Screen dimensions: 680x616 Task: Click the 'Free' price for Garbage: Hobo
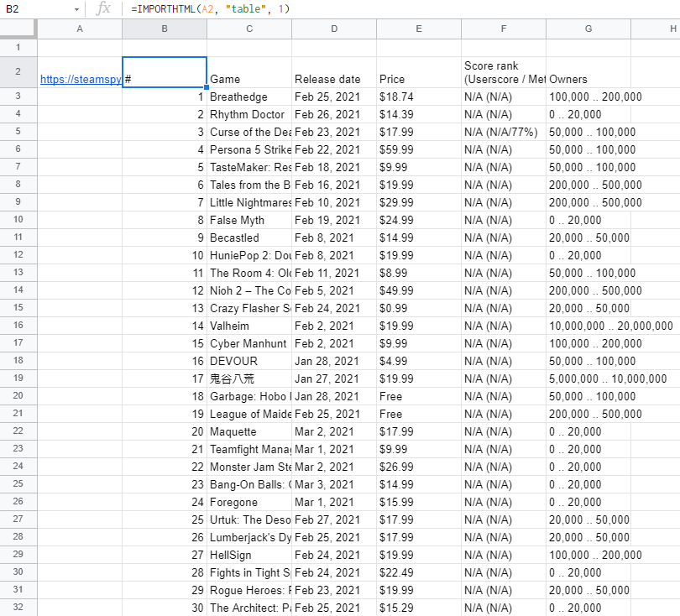point(419,396)
